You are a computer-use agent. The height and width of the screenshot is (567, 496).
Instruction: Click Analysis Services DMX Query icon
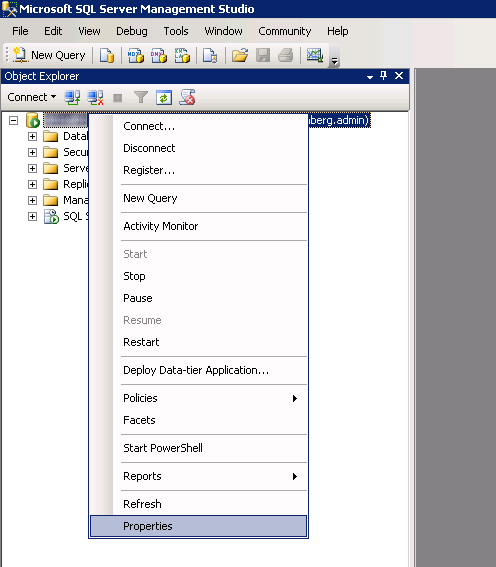[159, 55]
